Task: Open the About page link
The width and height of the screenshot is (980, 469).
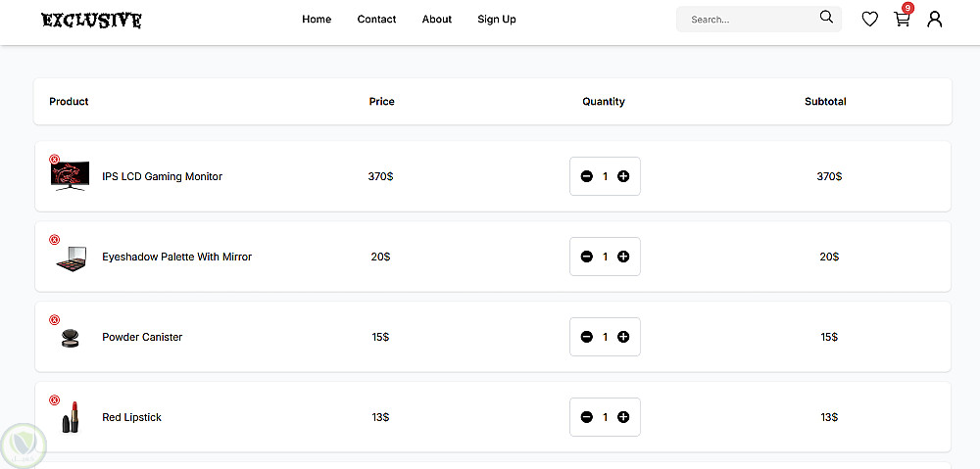Action: [x=437, y=20]
